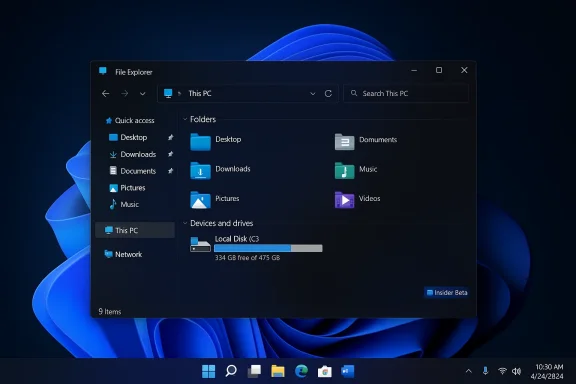576x384 pixels.
Task: Collapse the Devices and drives section
Action: 185,223
